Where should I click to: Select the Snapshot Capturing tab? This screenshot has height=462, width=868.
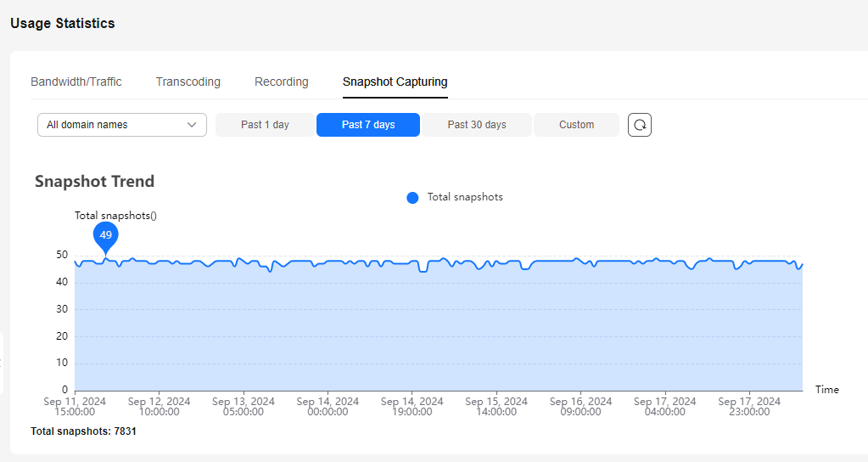(x=395, y=82)
